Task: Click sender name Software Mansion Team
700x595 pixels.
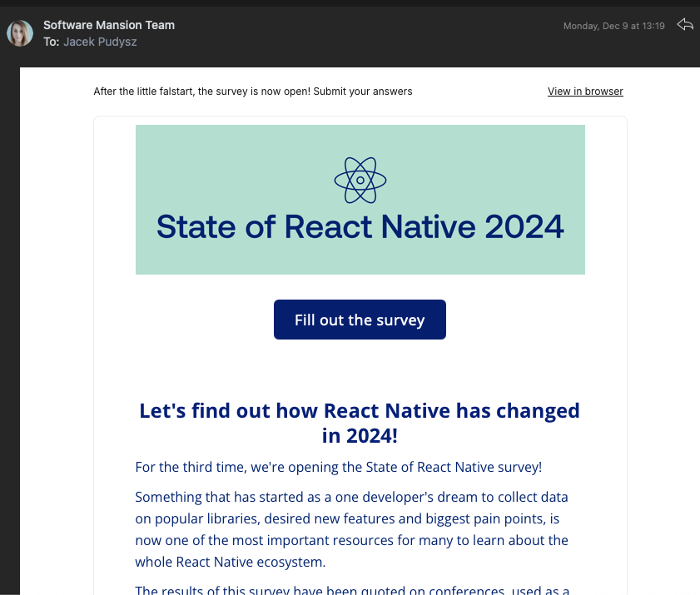Action: [109, 26]
